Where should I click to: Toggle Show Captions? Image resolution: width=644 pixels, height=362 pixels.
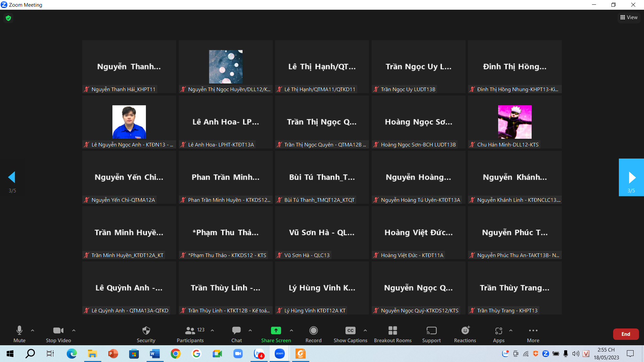350,334
